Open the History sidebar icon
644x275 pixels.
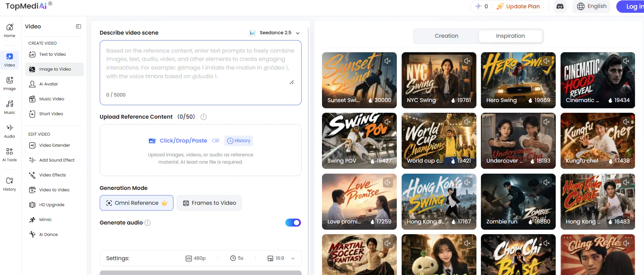coord(9,184)
